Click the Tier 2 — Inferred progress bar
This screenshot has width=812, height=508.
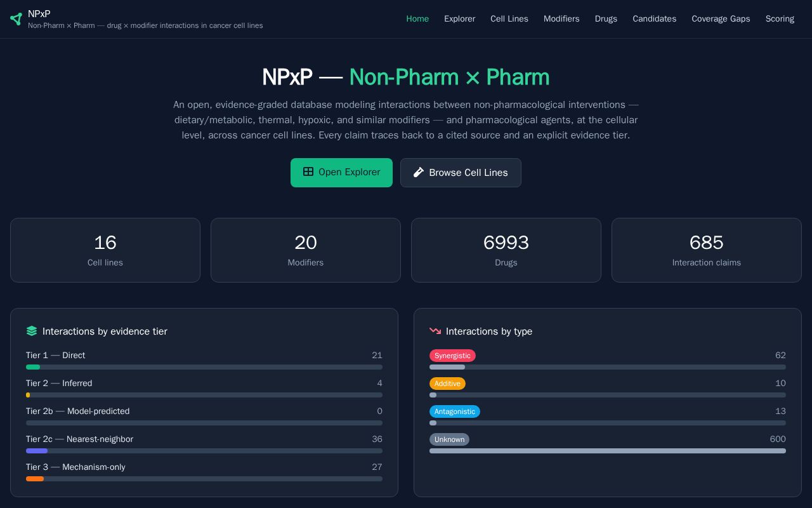pyautogui.click(x=204, y=395)
